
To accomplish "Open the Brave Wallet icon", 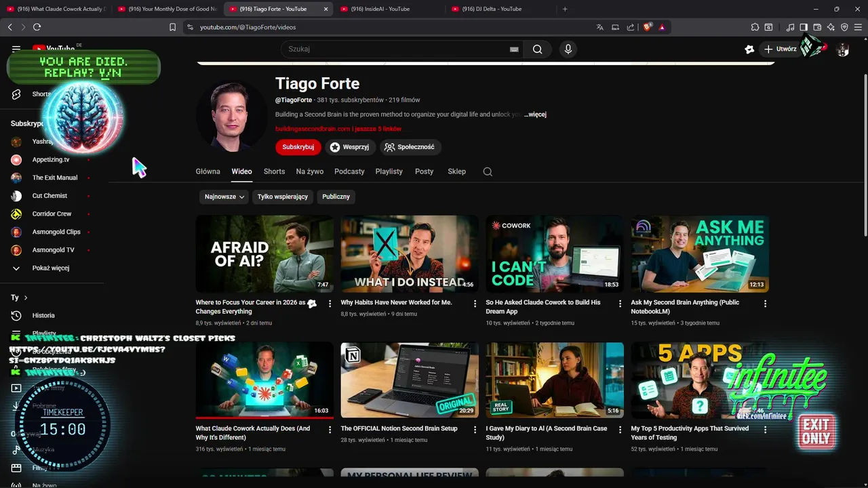I will tap(817, 27).
